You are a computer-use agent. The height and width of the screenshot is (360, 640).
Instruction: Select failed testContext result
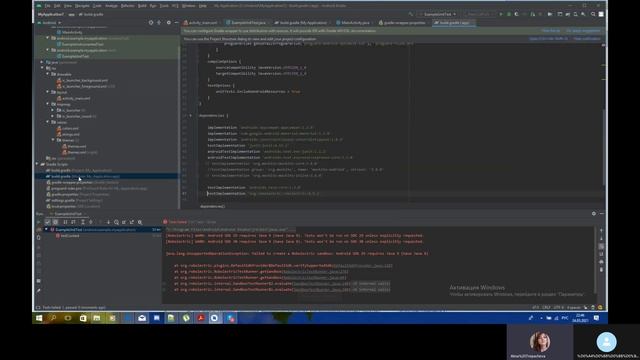[69, 236]
